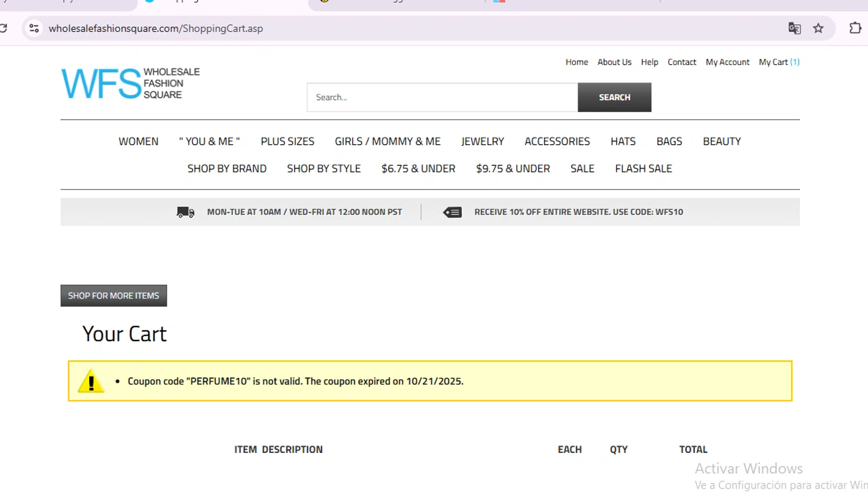Click the ITEM DESCRIPTION column header
This screenshot has width=868, height=501.
pos(278,450)
